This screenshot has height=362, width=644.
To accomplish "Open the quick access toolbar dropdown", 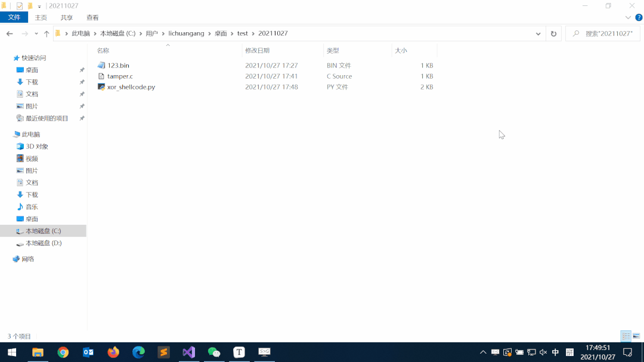I will coord(39,6).
